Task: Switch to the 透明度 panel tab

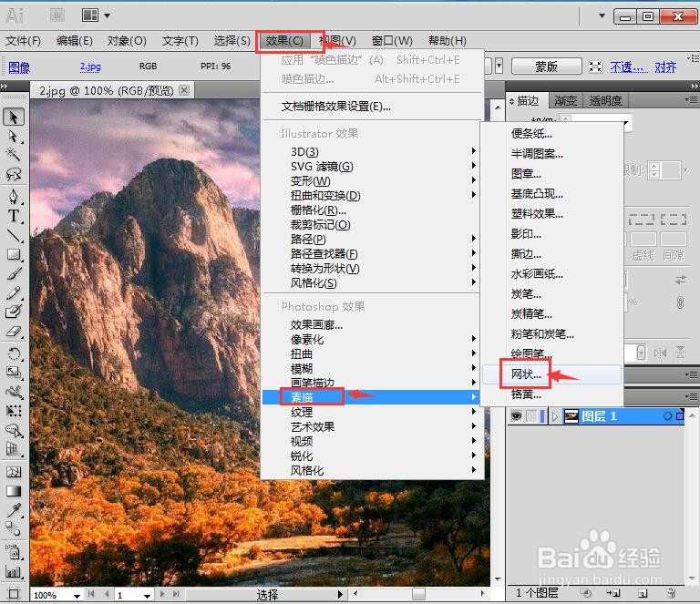Action: coord(606,101)
